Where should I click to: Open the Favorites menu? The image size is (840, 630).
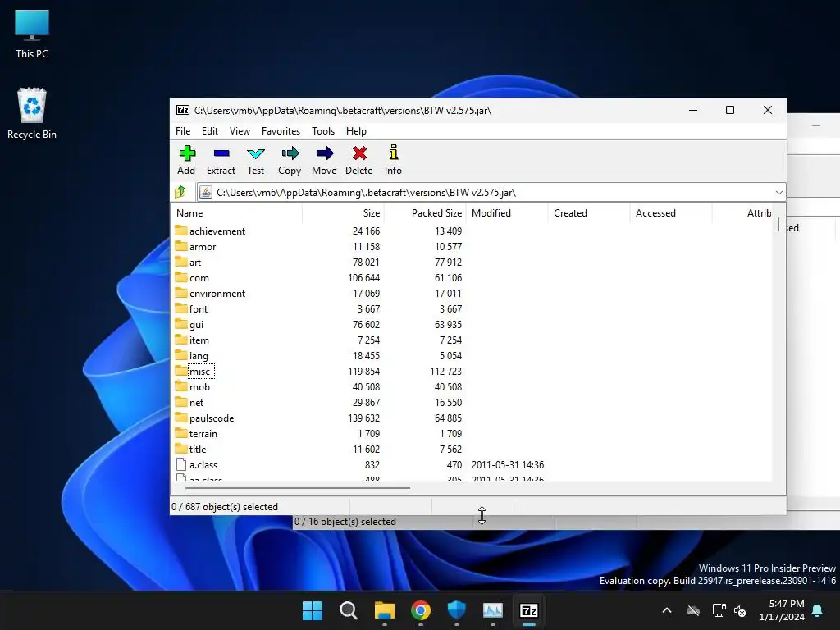[281, 131]
